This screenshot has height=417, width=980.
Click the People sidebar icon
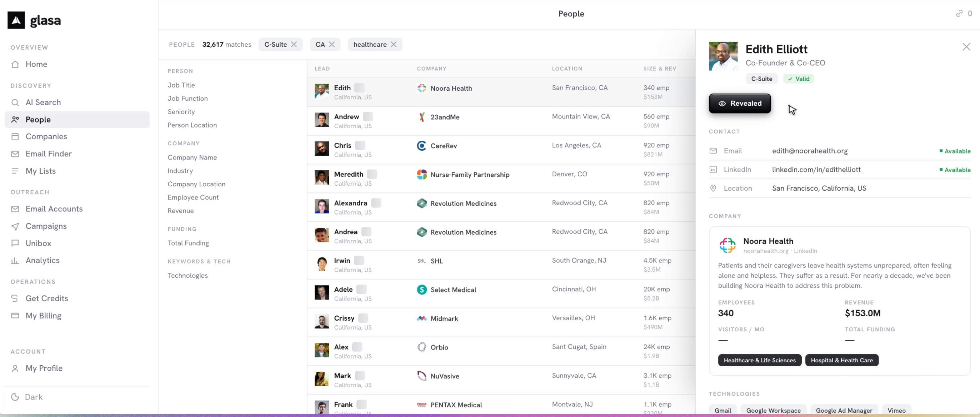click(15, 120)
